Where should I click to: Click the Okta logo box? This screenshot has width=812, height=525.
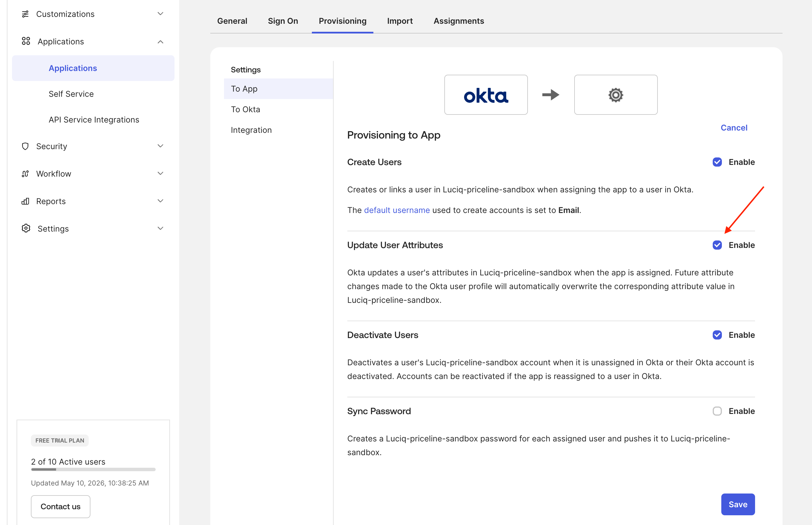(486, 95)
